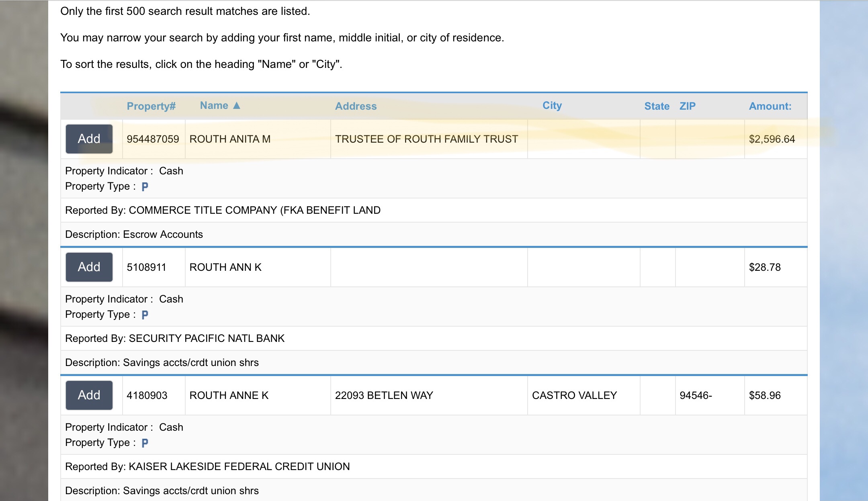The width and height of the screenshot is (868, 501).
Task: Select the CASTRO VALLEY city cell
Action: 574,395
